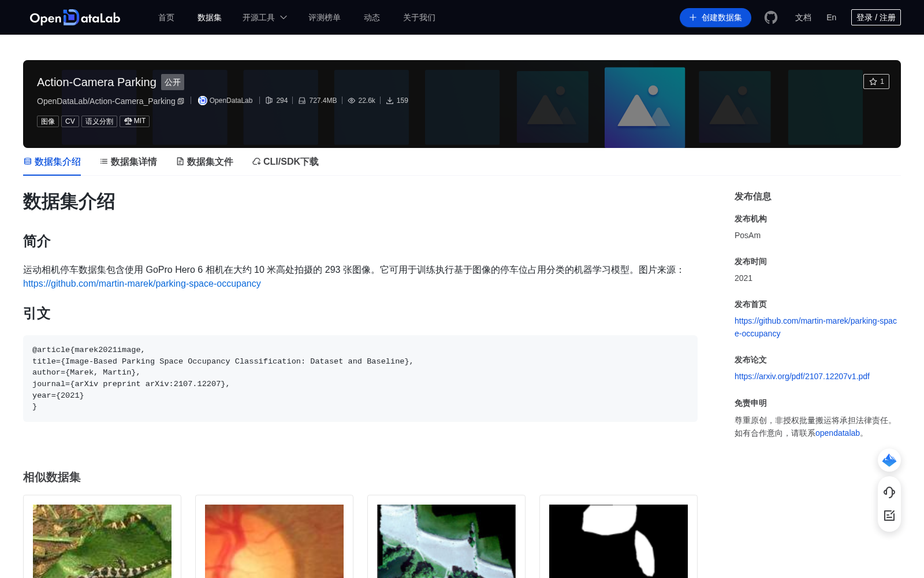Switch to 数据集详情 tab

pyautogui.click(x=128, y=162)
